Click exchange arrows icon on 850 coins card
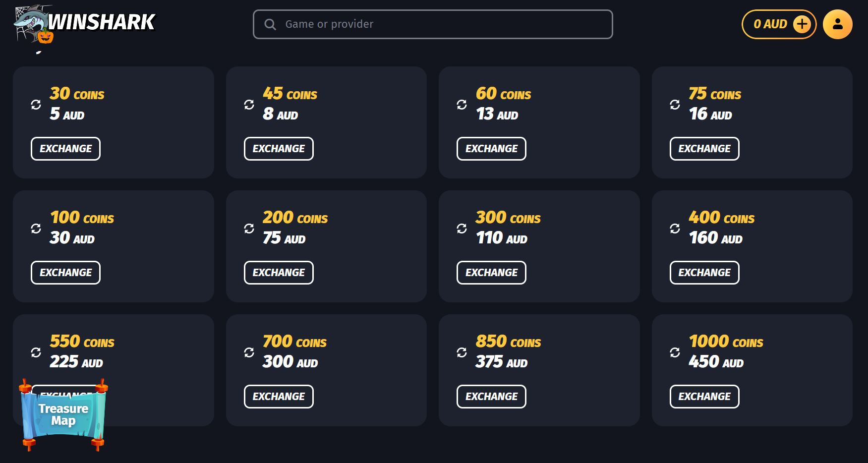 [x=462, y=352]
